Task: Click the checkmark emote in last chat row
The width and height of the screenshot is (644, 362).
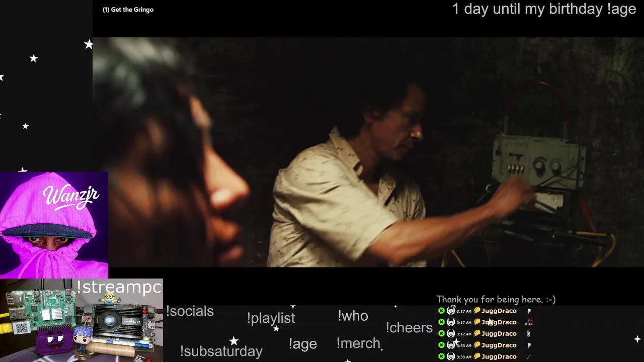Action: pyautogui.click(x=529, y=356)
